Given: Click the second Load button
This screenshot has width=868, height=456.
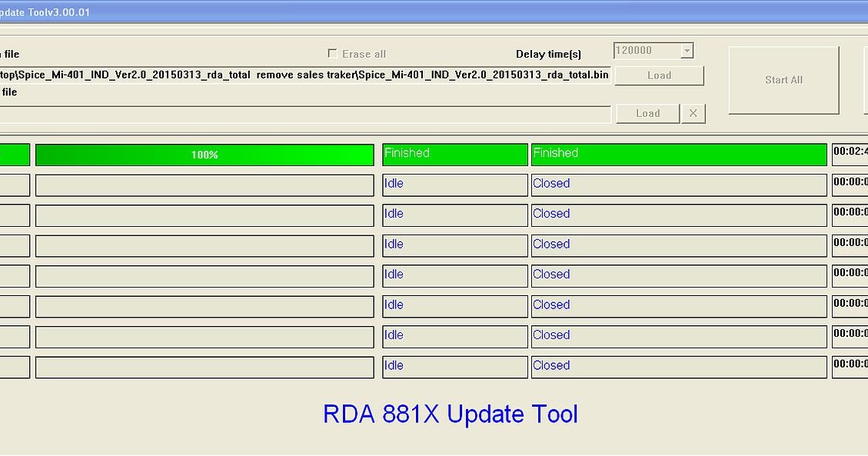Looking at the screenshot, I should [647, 113].
